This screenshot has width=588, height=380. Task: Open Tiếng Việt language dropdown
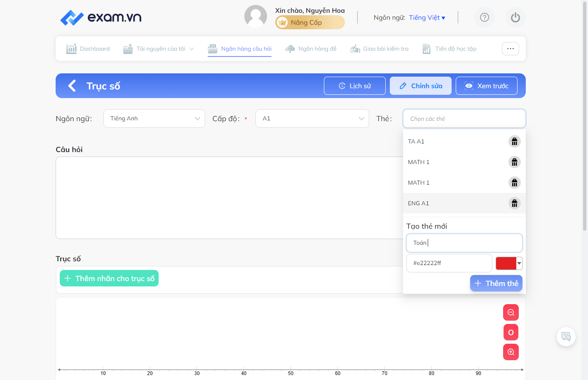pyautogui.click(x=427, y=17)
